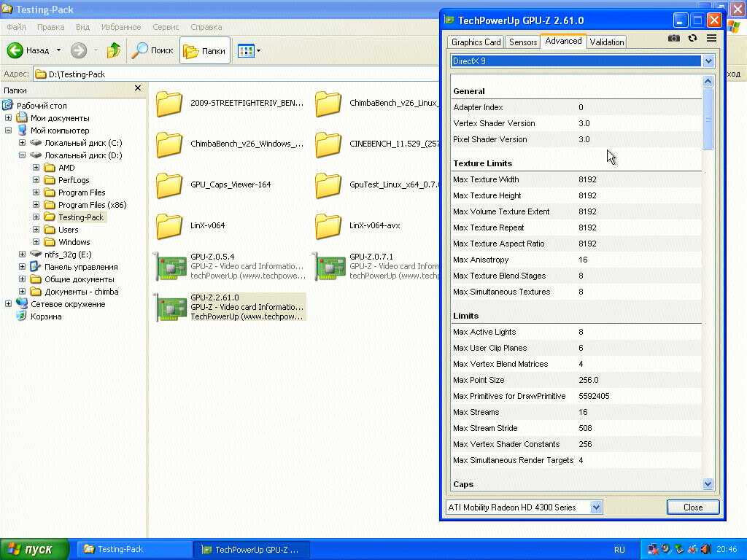Open the GPU-Z hamburger menu
747x560 pixels.
[x=711, y=38]
